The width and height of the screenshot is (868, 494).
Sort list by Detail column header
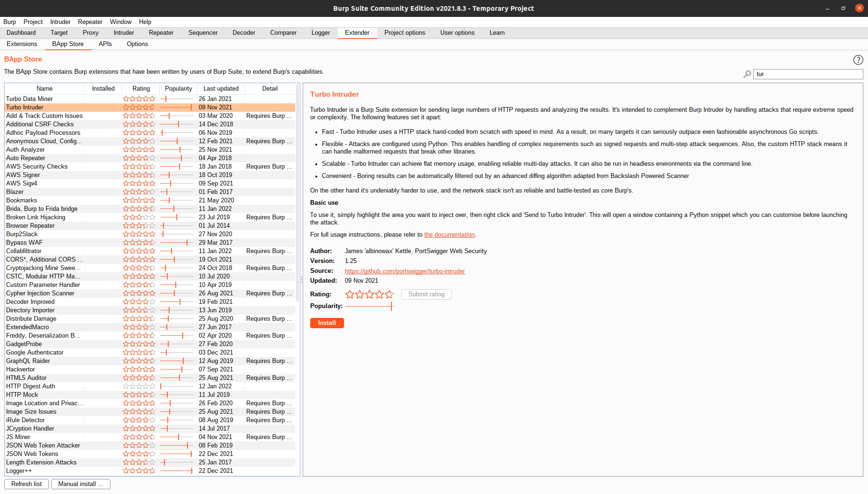[270, 89]
